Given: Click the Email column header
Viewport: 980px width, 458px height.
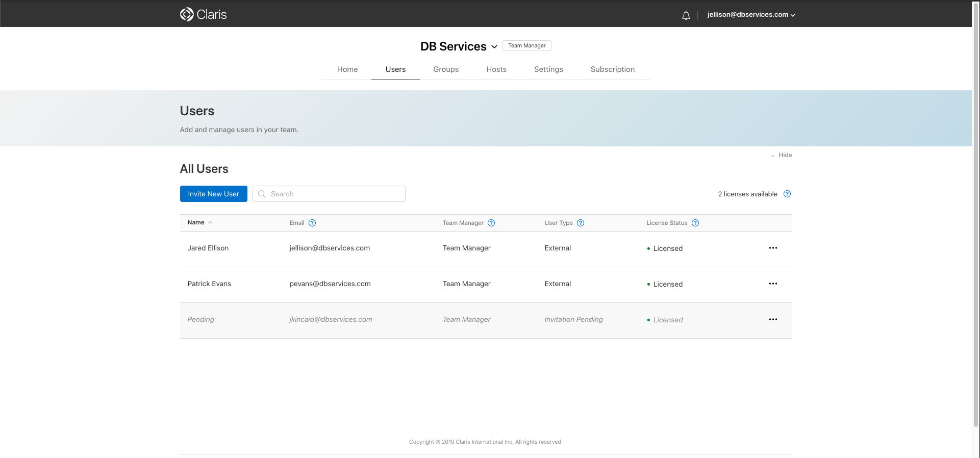Looking at the screenshot, I should tap(297, 223).
